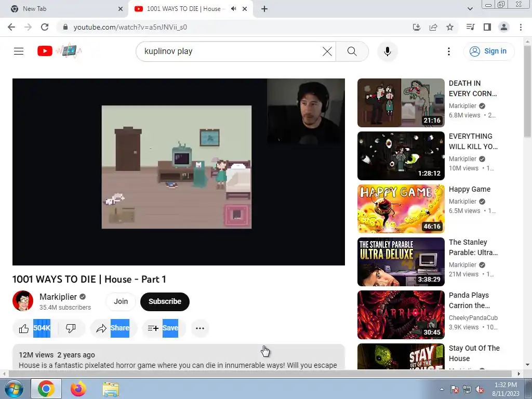Go back using the browser back arrow
Viewport: 532px width, 399px height.
[x=11, y=27]
